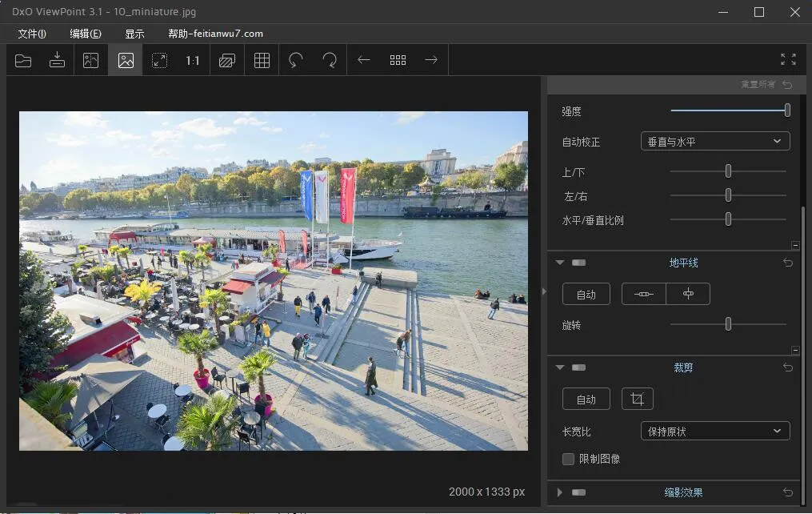Open the 显示 menu
The height and width of the screenshot is (514, 812).
133,34
